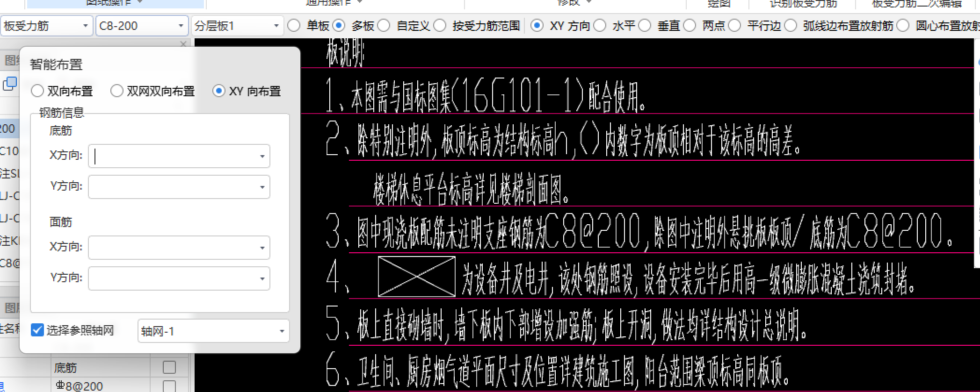Open the 通用操作 ribbon group menu

(334, 3)
